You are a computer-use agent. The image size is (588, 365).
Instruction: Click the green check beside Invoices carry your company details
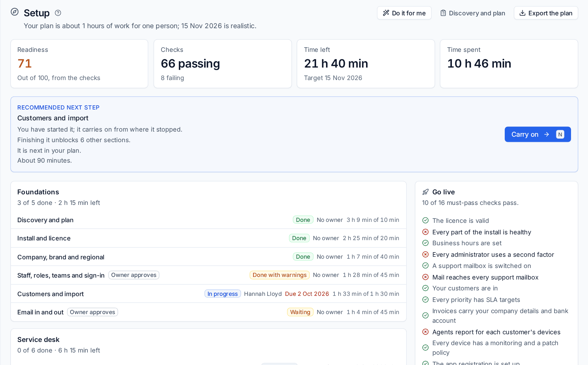click(425, 315)
